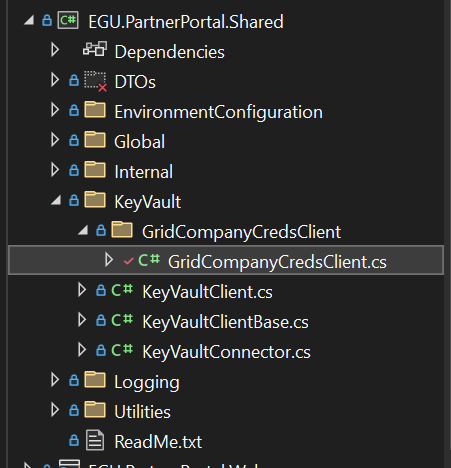451x468 pixels.
Task: Click the lock icon next to Logging folder
Action: pos(74,380)
